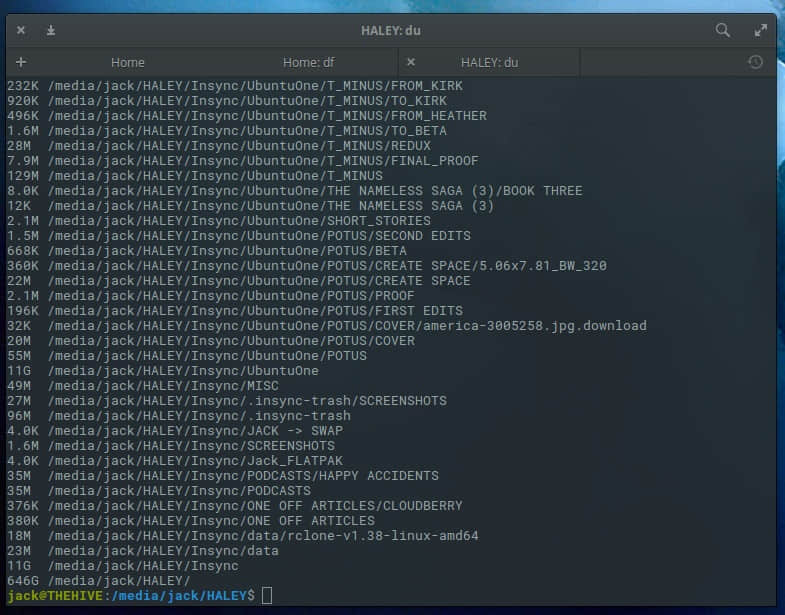785x615 pixels.
Task: Open the closed tabs history icon
Action: [x=755, y=62]
